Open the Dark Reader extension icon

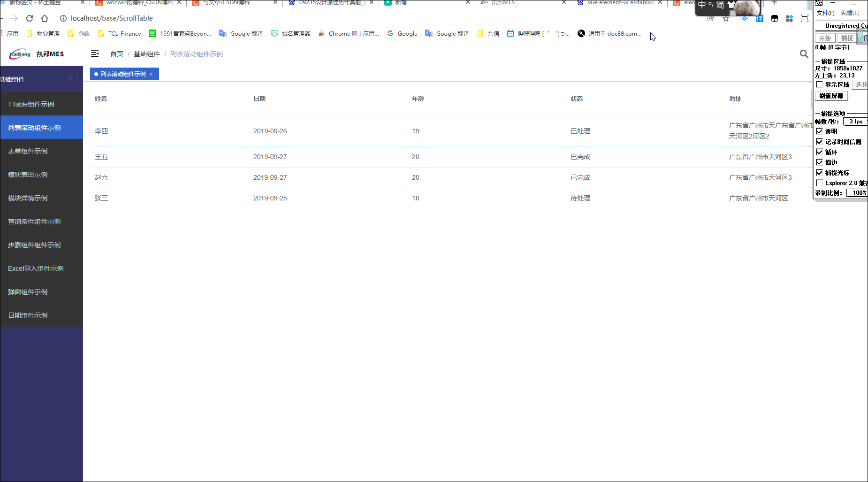coord(775,18)
